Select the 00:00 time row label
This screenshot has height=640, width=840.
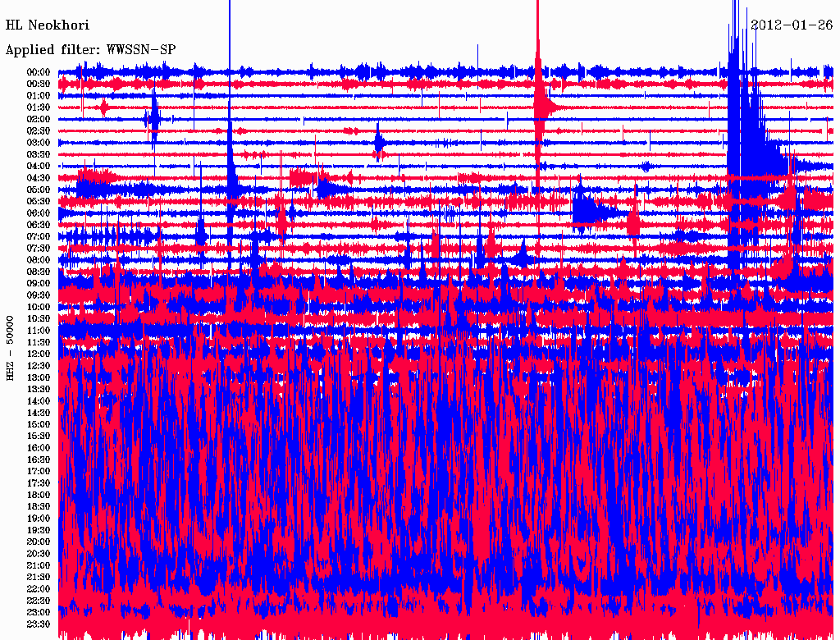click(39, 72)
